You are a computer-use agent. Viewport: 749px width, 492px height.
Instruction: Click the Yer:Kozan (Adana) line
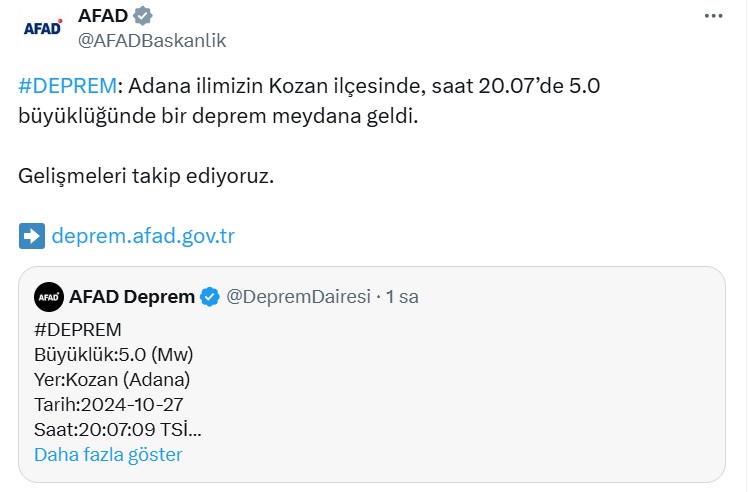tap(112, 379)
